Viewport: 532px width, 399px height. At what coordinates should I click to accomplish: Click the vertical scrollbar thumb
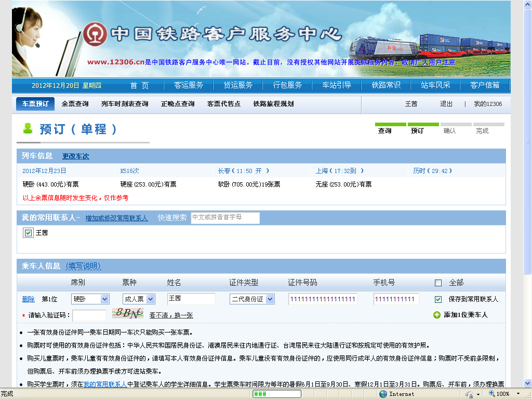pos(528,141)
